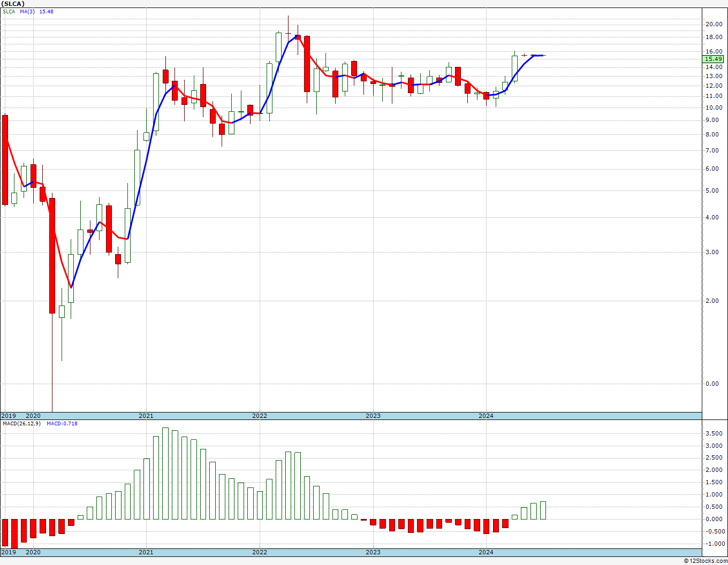Click the 12.00 price axis label
Viewport: 728px width, 565px height.
(x=714, y=86)
